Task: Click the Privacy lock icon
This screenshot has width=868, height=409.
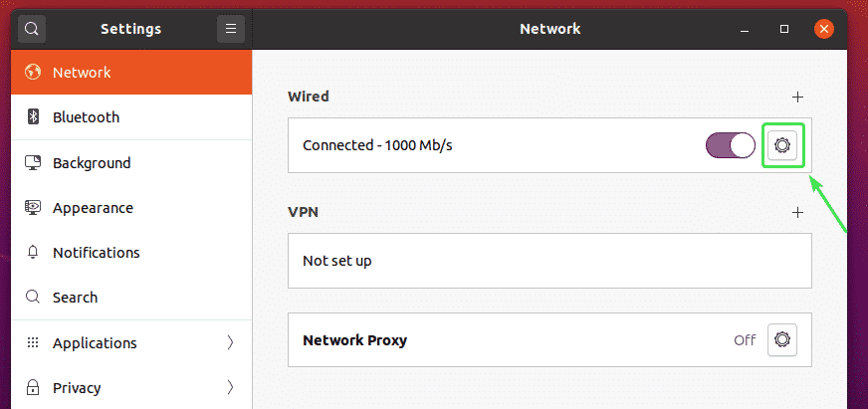Action: pyautogui.click(x=33, y=388)
